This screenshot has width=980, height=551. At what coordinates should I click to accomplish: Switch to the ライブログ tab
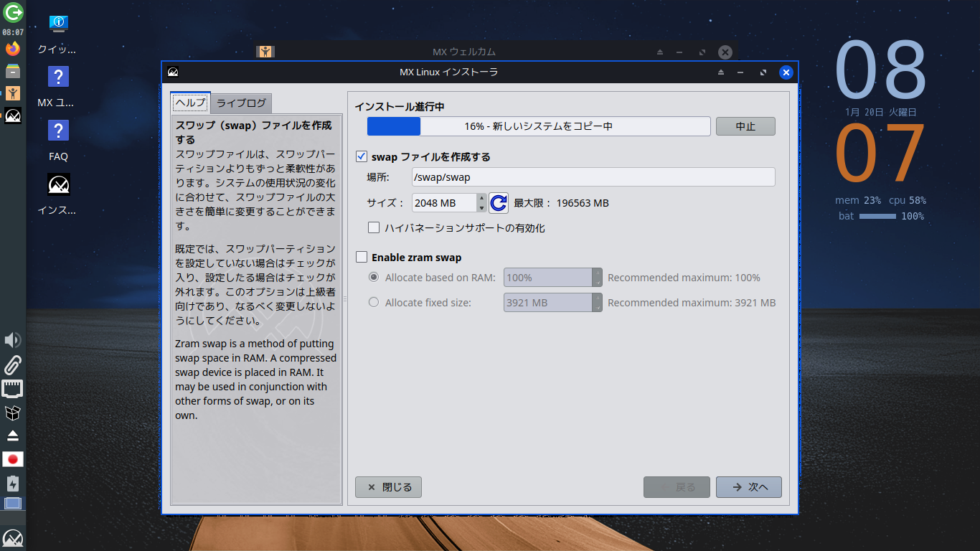pos(241,103)
